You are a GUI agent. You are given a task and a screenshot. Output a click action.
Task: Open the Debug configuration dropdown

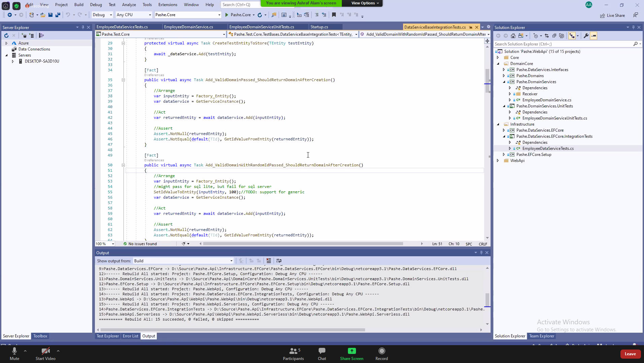[103, 15]
